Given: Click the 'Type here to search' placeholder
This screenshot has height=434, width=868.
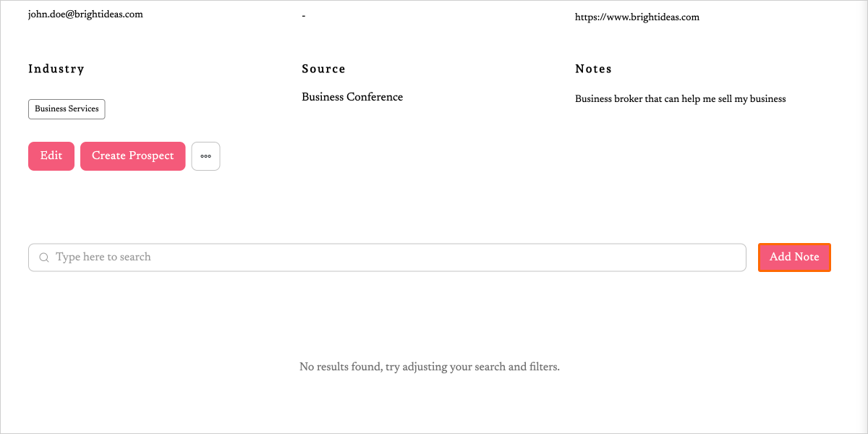Looking at the screenshot, I should point(103,258).
